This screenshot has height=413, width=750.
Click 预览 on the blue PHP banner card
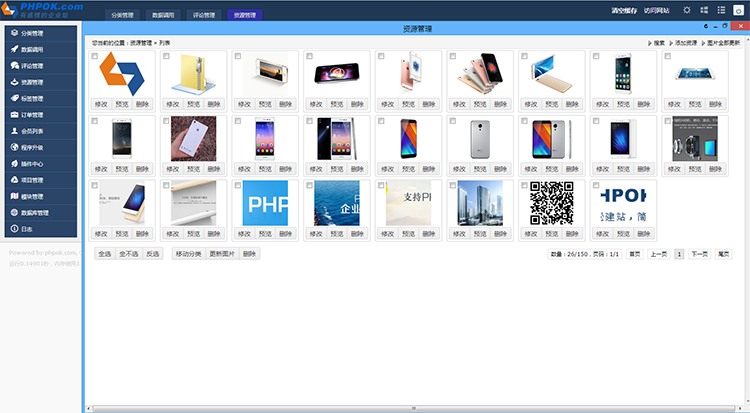pyautogui.click(x=265, y=234)
